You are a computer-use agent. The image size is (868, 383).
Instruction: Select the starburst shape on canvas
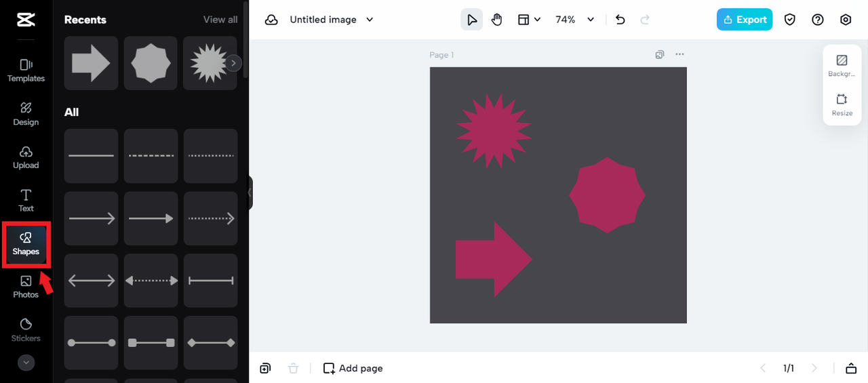(x=494, y=130)
